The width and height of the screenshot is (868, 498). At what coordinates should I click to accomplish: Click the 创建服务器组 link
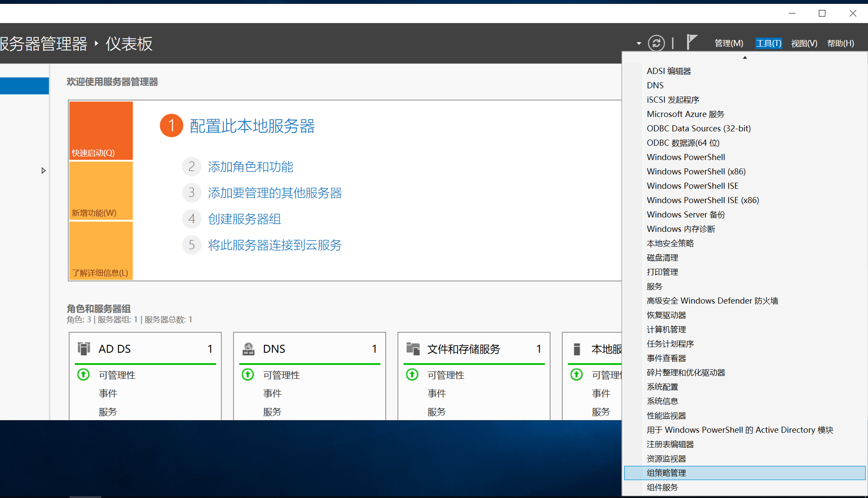244,219
